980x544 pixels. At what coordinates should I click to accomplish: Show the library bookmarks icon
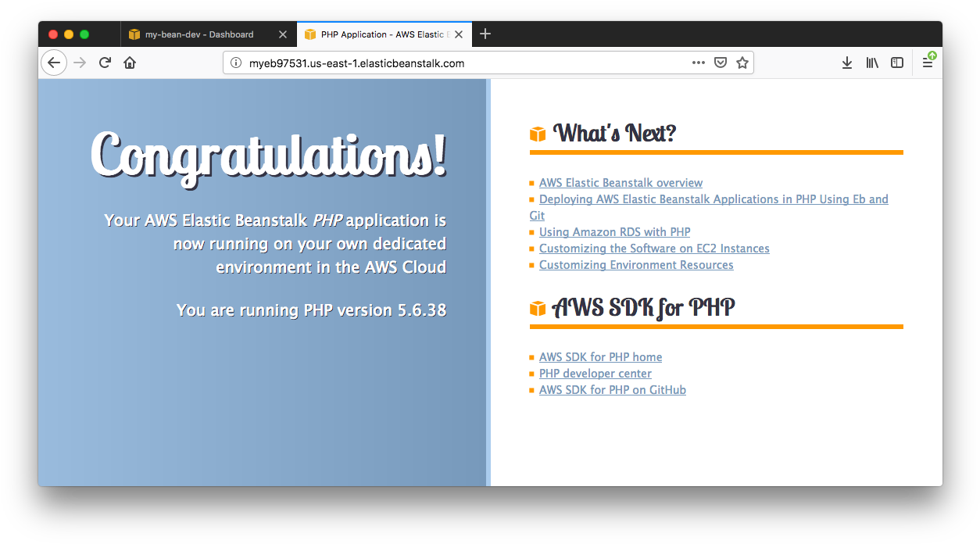(x=872, y=63)
